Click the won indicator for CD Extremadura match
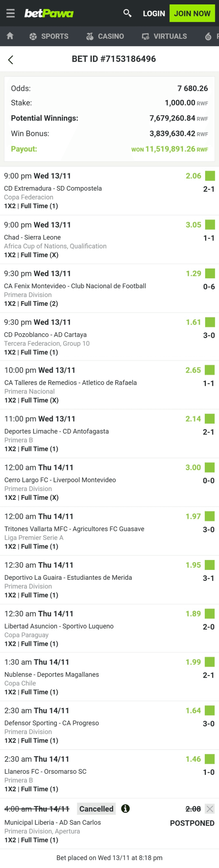 [x=210, y=176]
